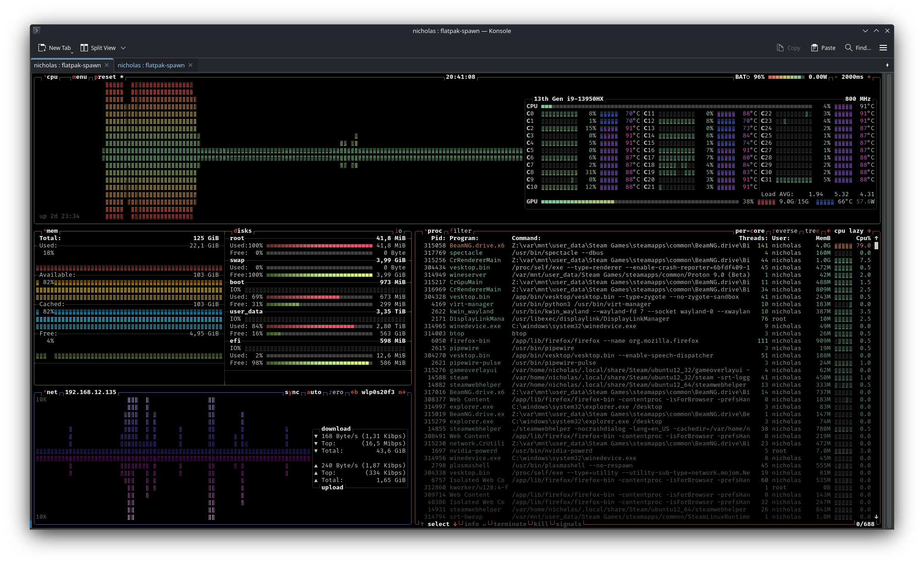Toggle reverse sorting of processes
Viewport: 924px width, 565px height.
[x=785, y=231]
